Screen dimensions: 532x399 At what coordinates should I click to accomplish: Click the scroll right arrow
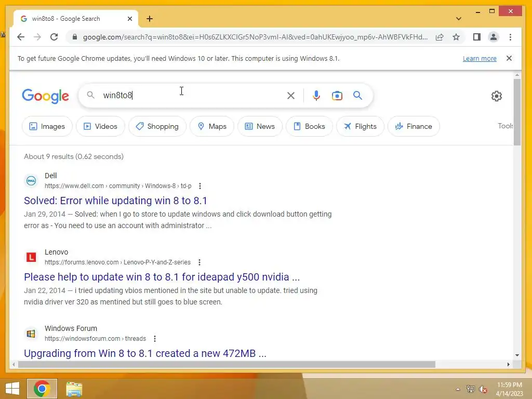pos(508,364)
